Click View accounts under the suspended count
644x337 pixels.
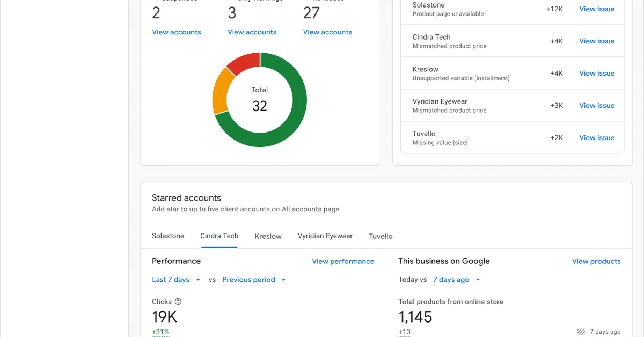[176, 32]
